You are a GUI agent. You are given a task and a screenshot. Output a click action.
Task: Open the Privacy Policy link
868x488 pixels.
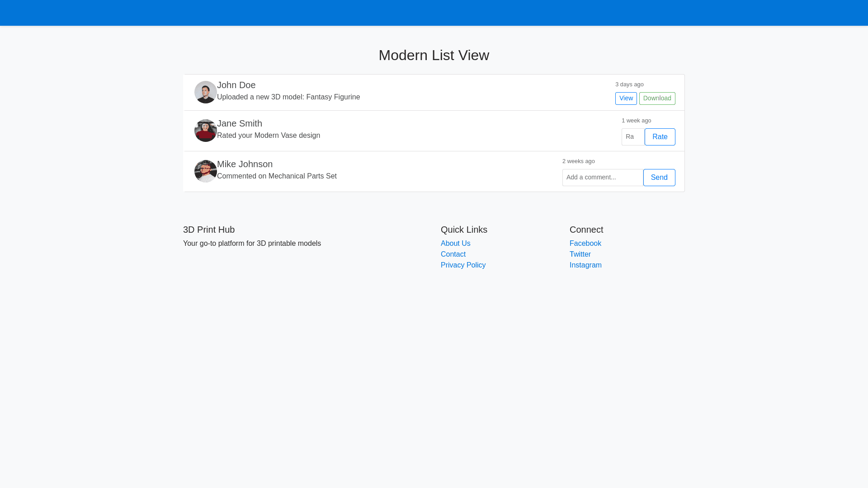463,265
